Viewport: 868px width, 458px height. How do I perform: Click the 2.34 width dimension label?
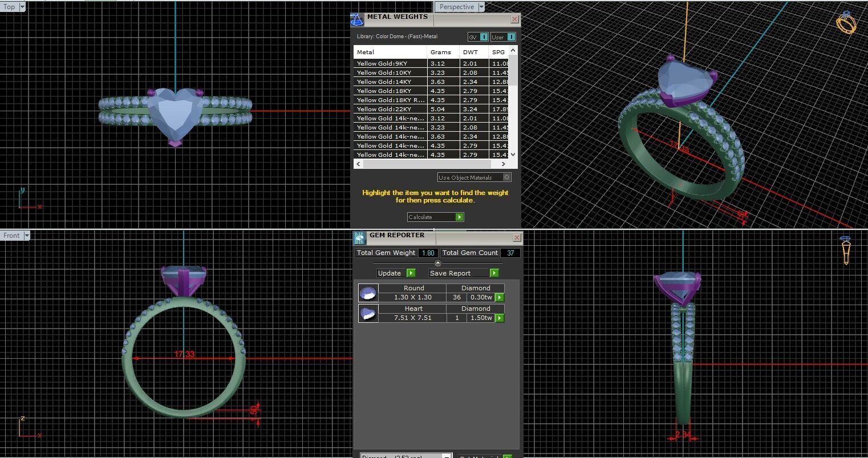pyautogui.click(x=683, y=435)
